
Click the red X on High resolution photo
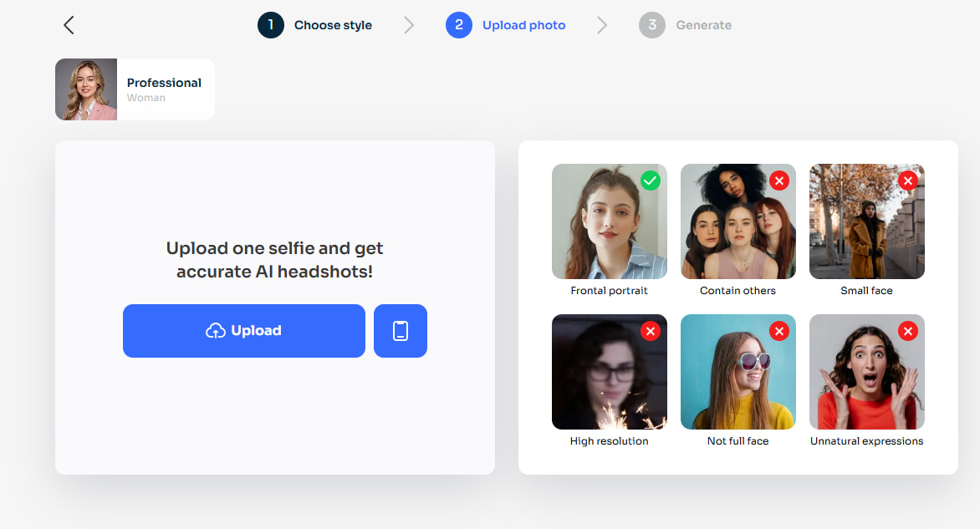click(x=650, y=331)
